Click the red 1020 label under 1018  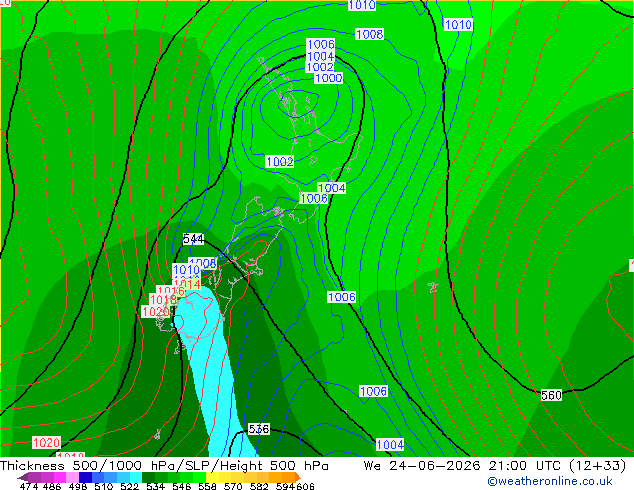[156, 312]
